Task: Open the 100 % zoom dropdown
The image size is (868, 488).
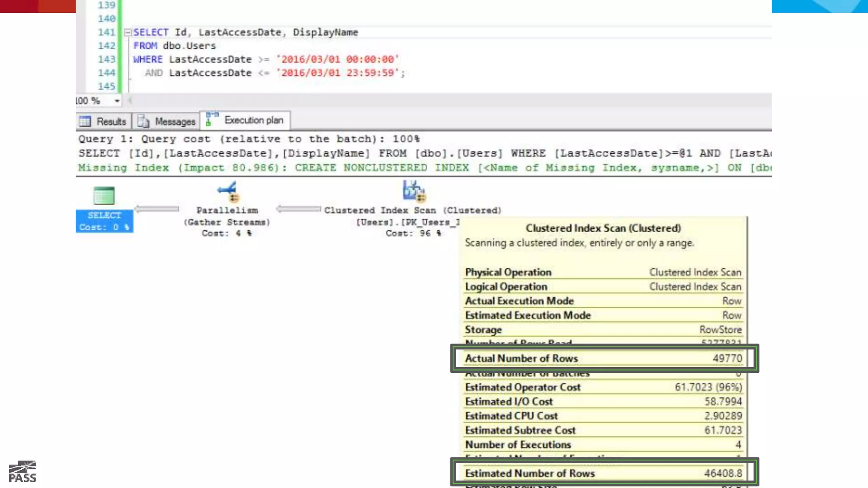Action: [x=117, y=101]
